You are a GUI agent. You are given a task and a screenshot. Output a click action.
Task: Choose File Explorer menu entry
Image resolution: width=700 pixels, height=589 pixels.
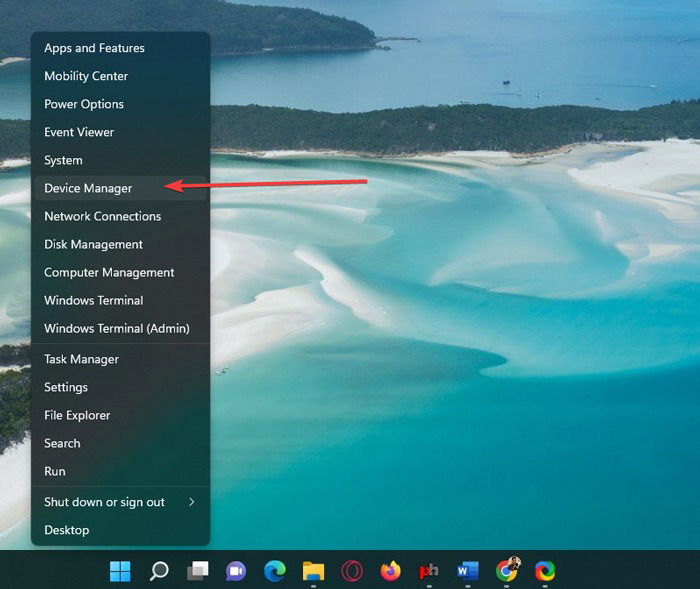pos(121,415)
